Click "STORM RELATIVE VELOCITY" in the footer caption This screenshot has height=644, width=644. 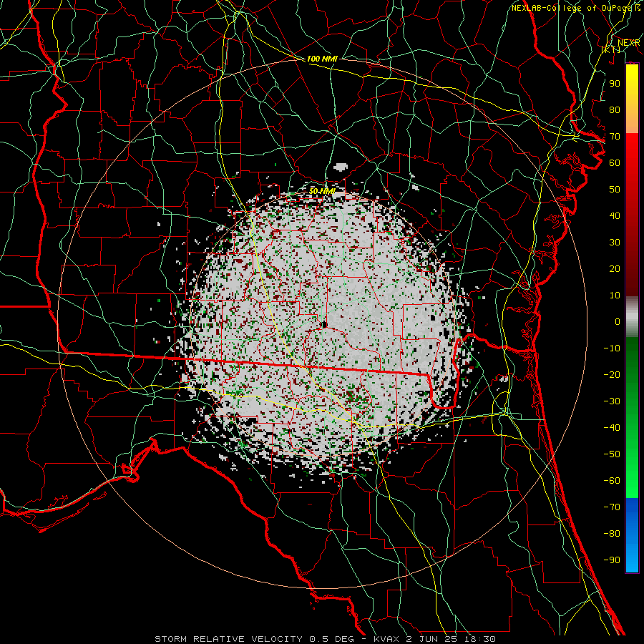click(228, 639)
